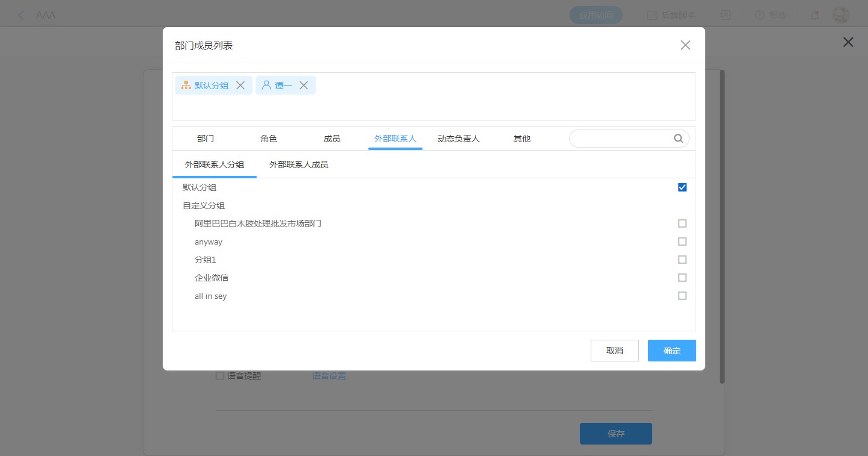Click the 帮助 help icon
The height and width of the screenshot is (456, 868).
coord(759,15)
